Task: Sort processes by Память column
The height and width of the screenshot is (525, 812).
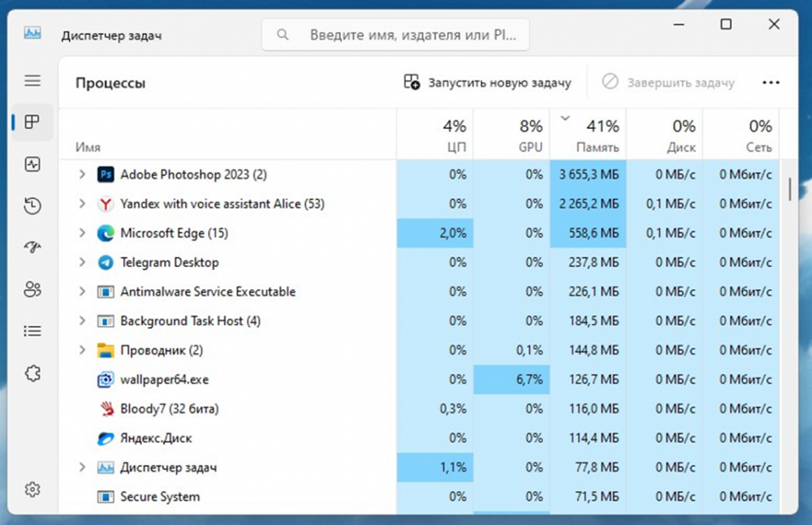Action: click(588, 136)
